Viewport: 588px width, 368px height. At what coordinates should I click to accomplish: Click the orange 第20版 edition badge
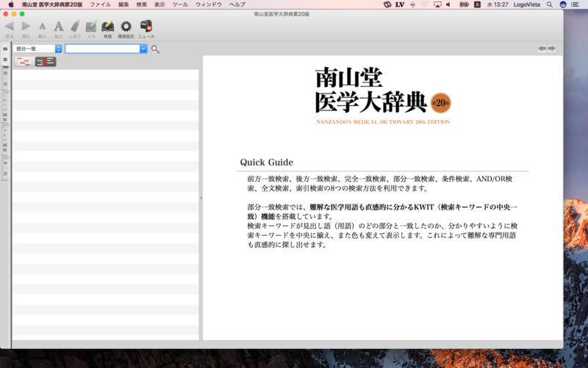440,102
